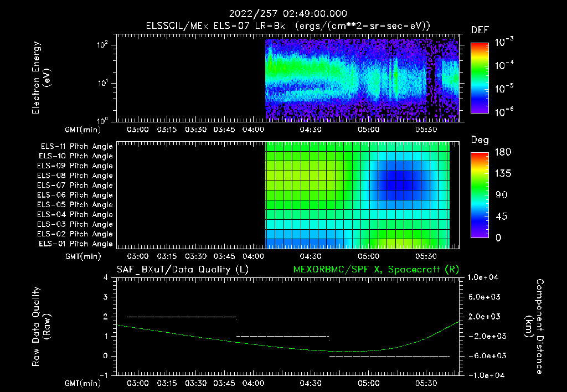This screenshot has width=567, height=392.
Task: Click the -1 tick on Raw Data Quality axis
Action: (x=104, y=375)
